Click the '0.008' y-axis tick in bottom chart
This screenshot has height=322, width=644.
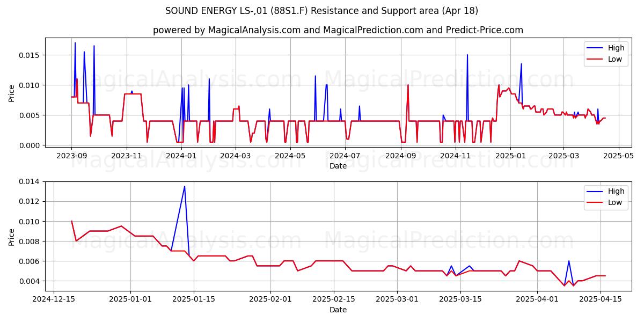click(x=31, y=241)
